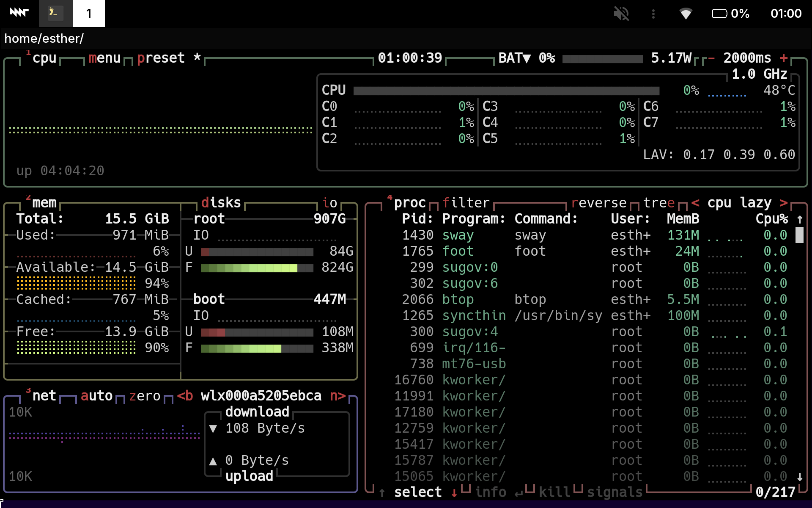Click the up 04:04:20 uptime text

(60, 171)
